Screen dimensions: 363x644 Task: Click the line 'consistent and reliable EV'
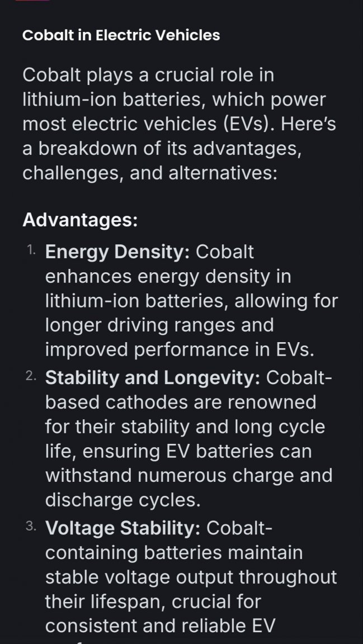[159, 626]
